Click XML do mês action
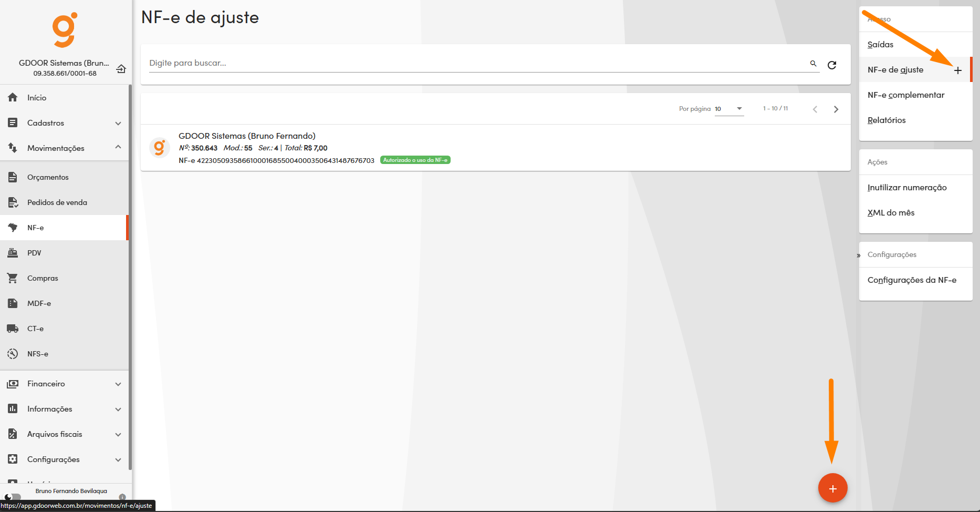This screenshot has width=980, height=512. pyautogui.click(x=891, y=213)
